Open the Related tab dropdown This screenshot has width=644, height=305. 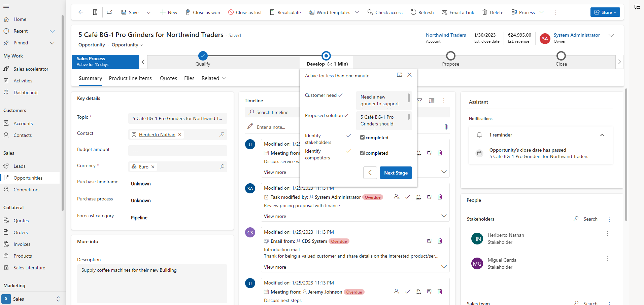(x=213, y=78)
